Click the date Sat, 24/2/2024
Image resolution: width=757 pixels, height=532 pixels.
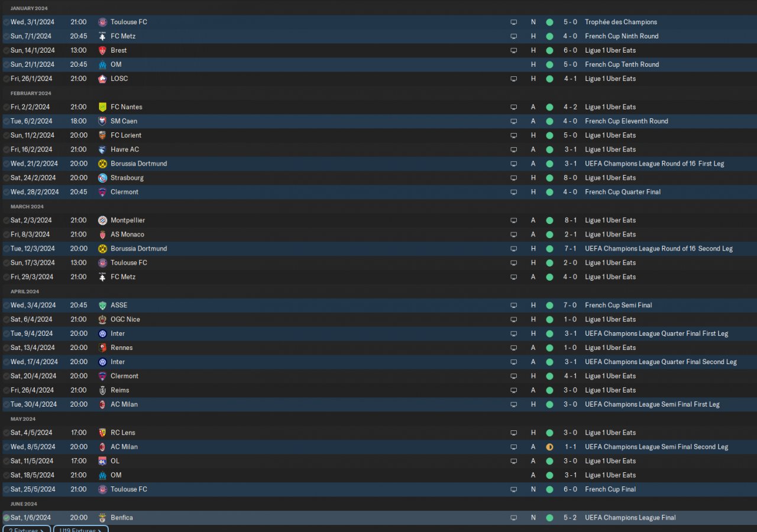click(33, 178)
